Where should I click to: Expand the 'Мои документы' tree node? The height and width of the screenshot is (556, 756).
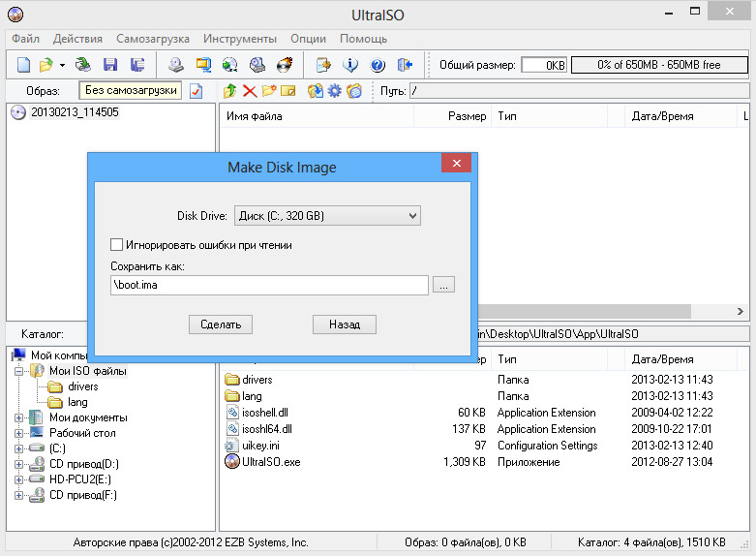coord(19,417)
